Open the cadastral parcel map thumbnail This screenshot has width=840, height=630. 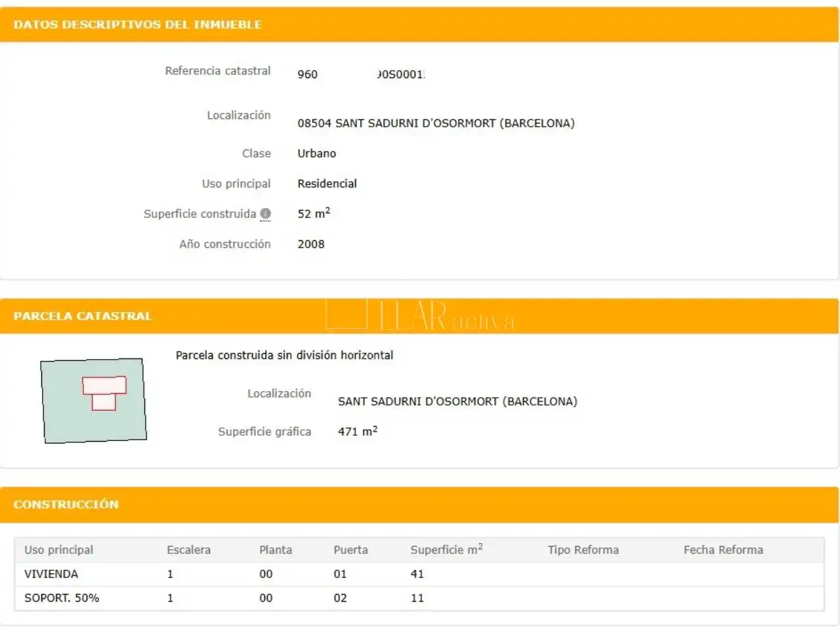click(x=93, y=400)
